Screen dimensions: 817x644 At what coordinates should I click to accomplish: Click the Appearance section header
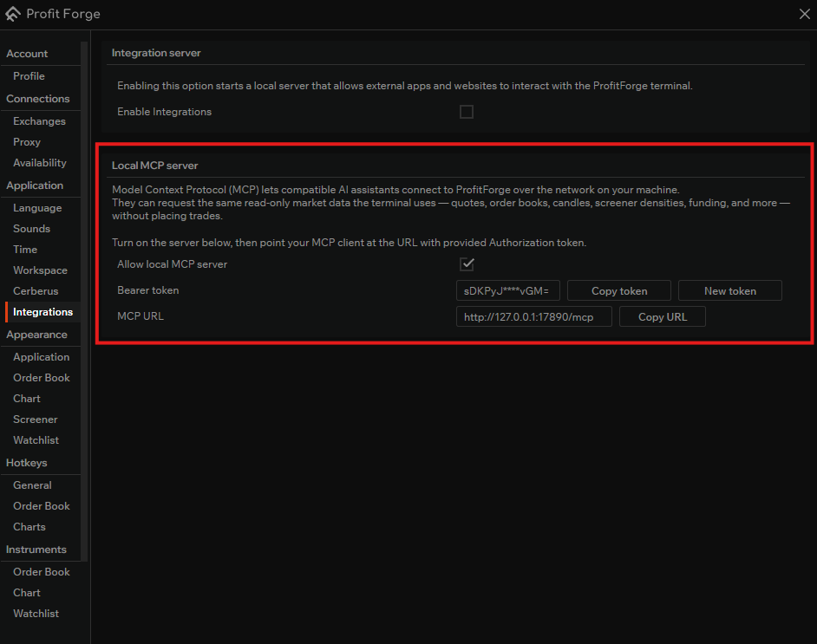[x=36, y=335]
